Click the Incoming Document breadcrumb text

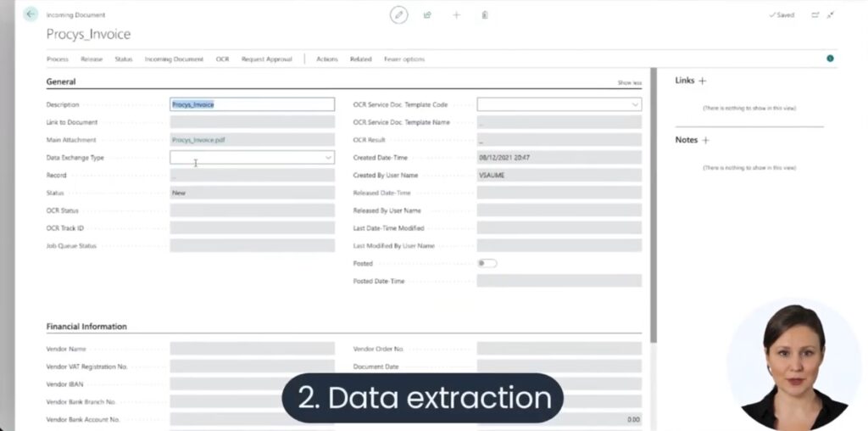pos(75,15)
